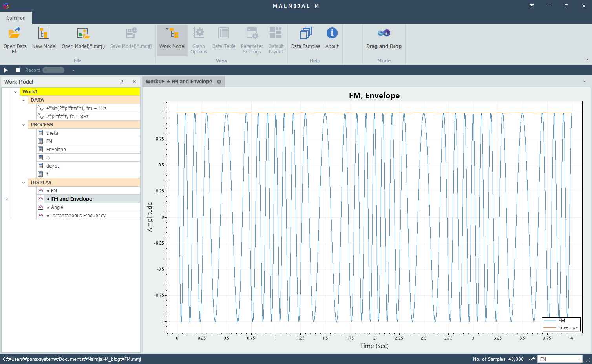Create a New Model

44,38
